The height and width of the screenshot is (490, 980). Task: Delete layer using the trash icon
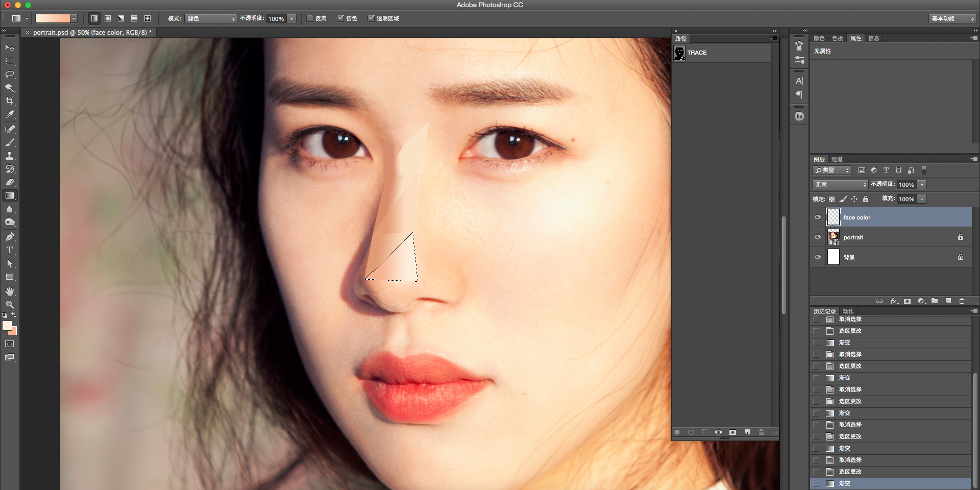pyautogui.click(x=962, y=301)
